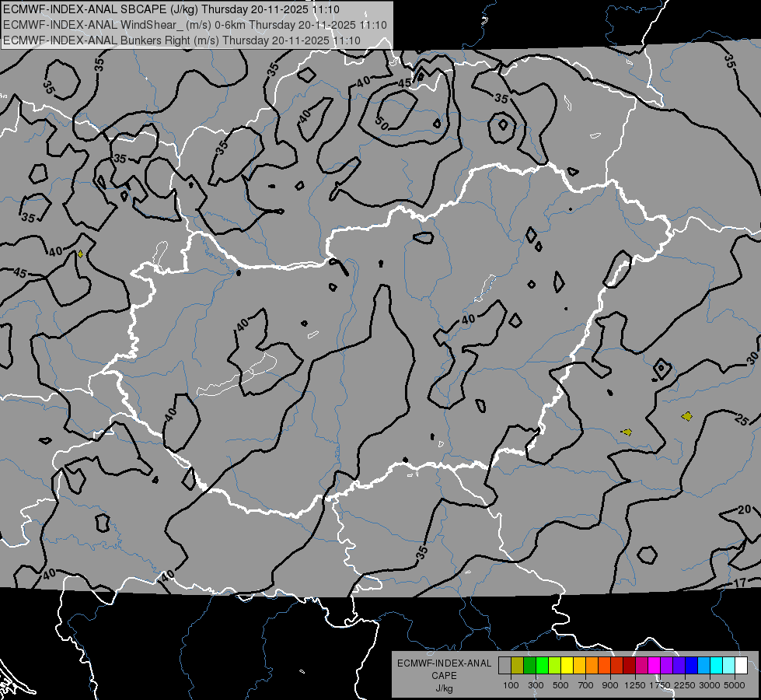Screen dimensions: 761x700
Task: Click legend value 500
Action: pos(560,685)
